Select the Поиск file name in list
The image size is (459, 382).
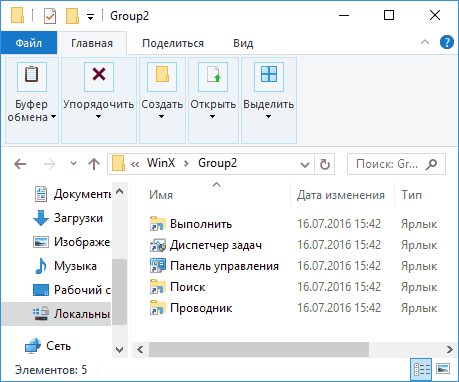click(x=188, y=287)
